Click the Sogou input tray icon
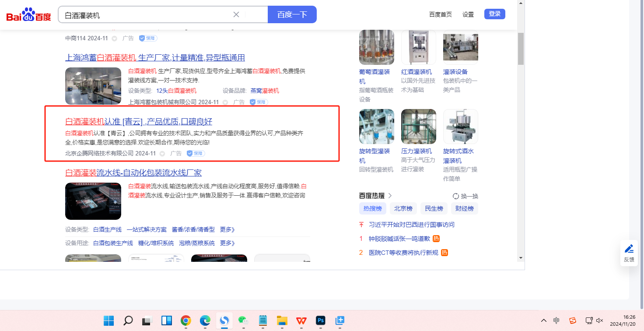The height and width of the screenshot is (331, 644). click(573, 320)
